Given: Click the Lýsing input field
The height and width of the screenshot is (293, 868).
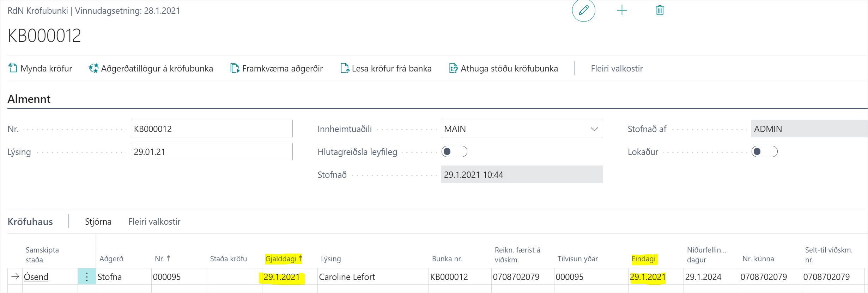Looking at the screenshot, I should (x=211, y=152).
